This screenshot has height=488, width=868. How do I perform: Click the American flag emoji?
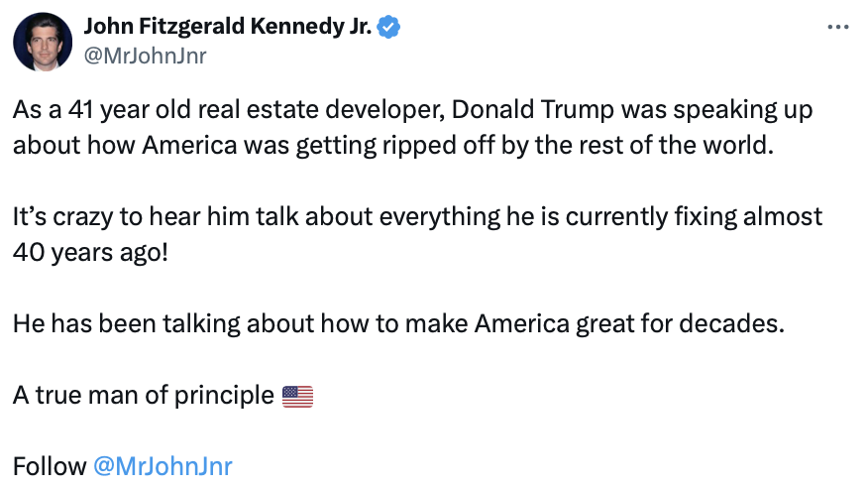(x=297, y=396)
